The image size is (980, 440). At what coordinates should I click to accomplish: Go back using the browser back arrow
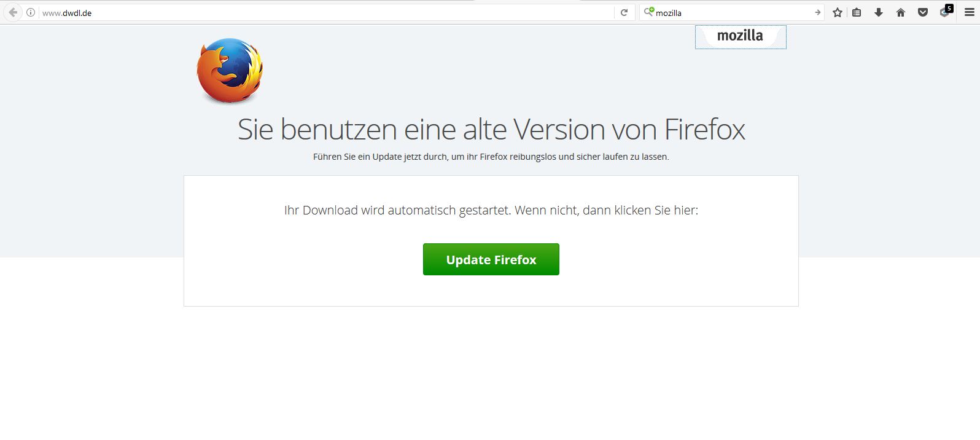click(13, 12)
